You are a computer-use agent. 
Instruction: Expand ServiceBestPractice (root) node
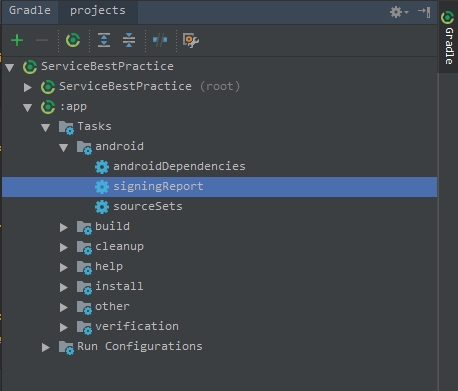(28, 87)
